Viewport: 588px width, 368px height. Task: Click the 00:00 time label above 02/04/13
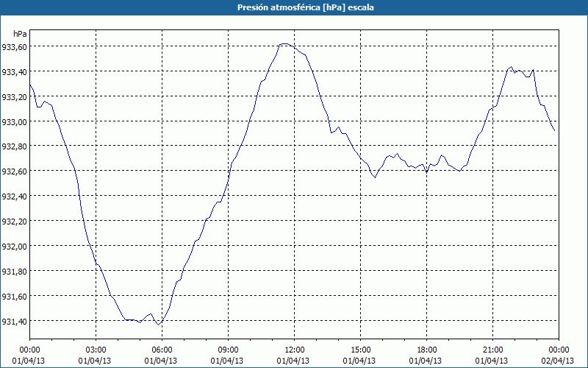tap(559, 350)
